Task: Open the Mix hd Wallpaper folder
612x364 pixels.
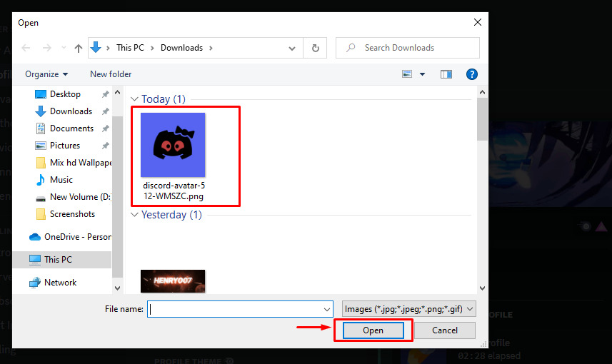Action: pyautogui.click(x=81, y=163)
